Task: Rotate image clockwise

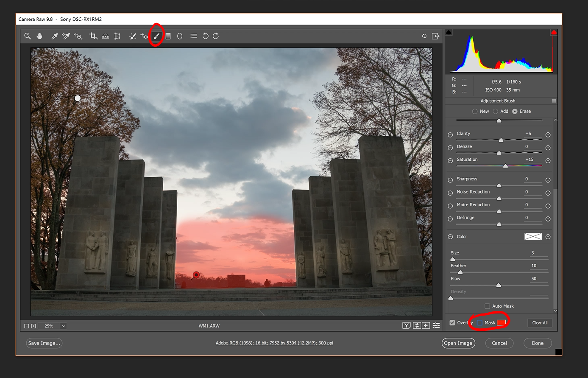Action: (x=216, y=36)
